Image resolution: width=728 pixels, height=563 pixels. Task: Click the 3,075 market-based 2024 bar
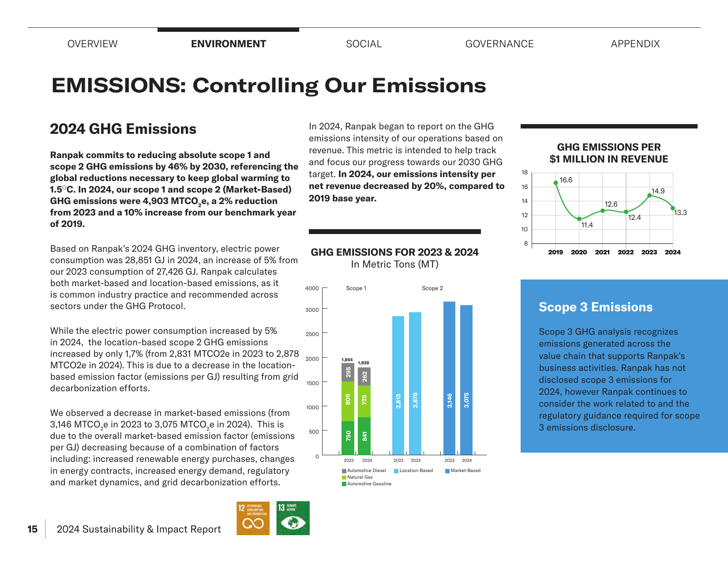pyautogui.click(x=466, y=380)
